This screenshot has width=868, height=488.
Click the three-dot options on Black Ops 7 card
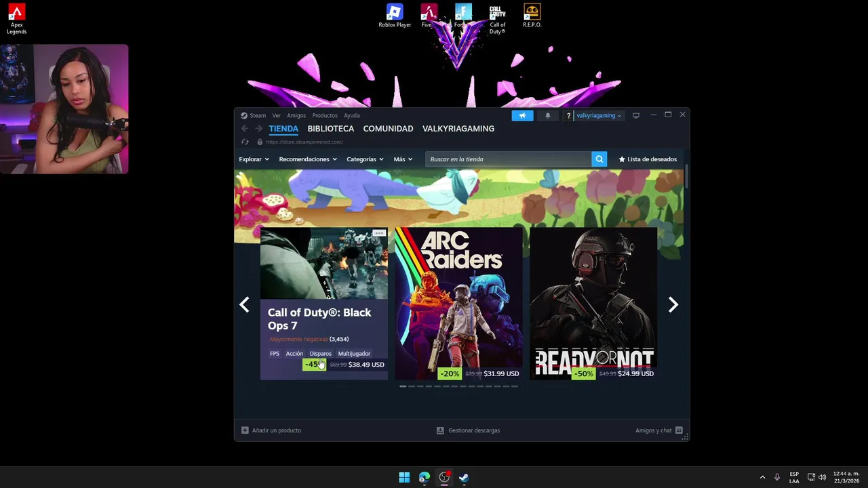pyautogui.click(x=379, y=233)
